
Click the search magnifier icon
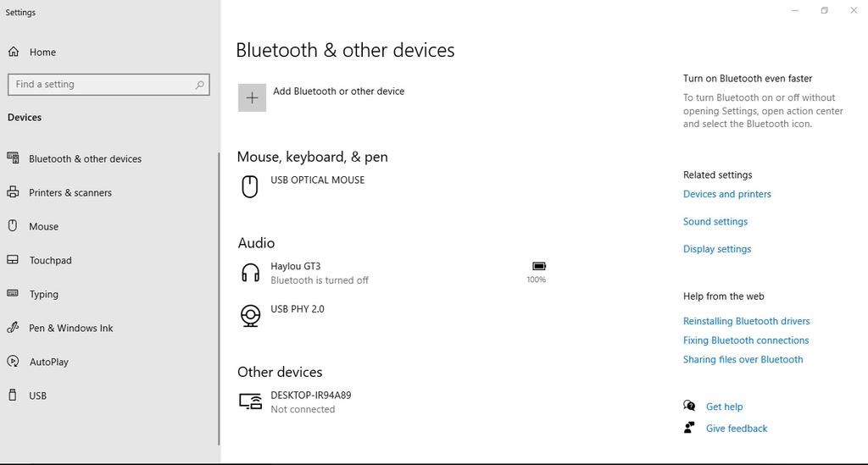pos(200,85)
